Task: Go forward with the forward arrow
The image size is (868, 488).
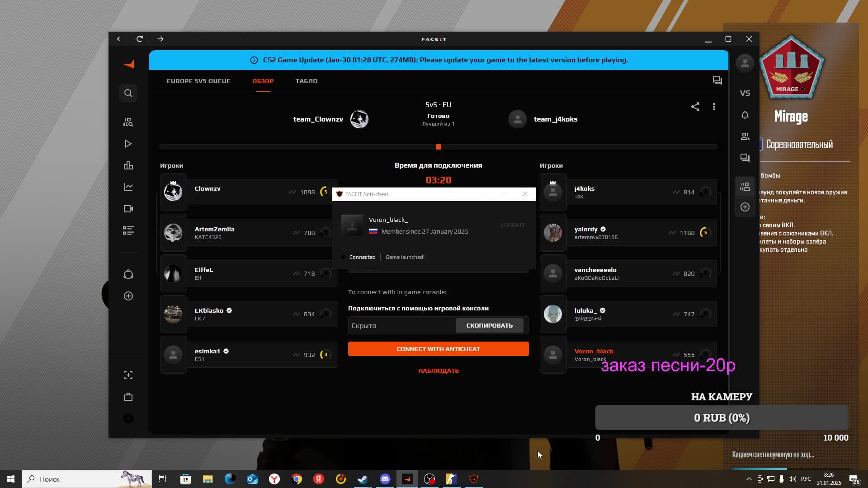Action: pos(160,39)
